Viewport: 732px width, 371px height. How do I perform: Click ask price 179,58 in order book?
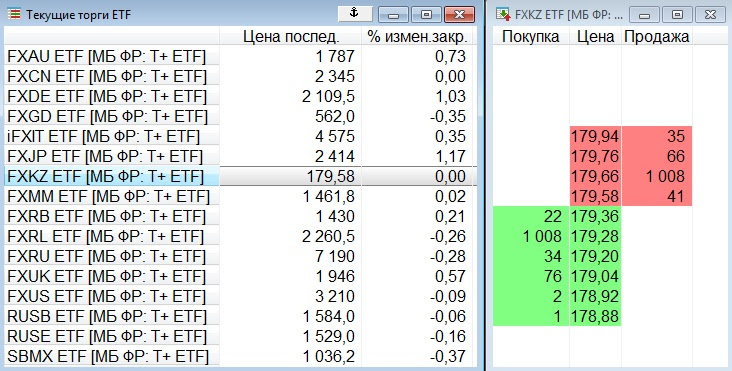pos(595,196)
